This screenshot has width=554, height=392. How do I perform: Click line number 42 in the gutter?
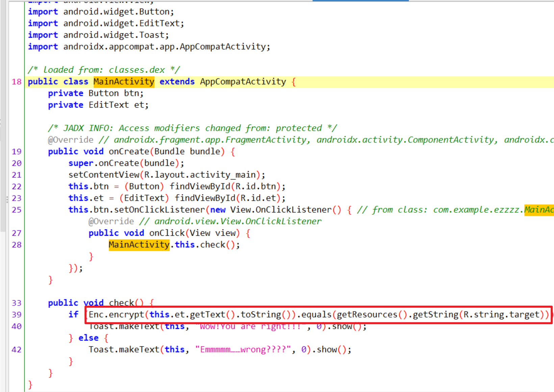(17, 350)
